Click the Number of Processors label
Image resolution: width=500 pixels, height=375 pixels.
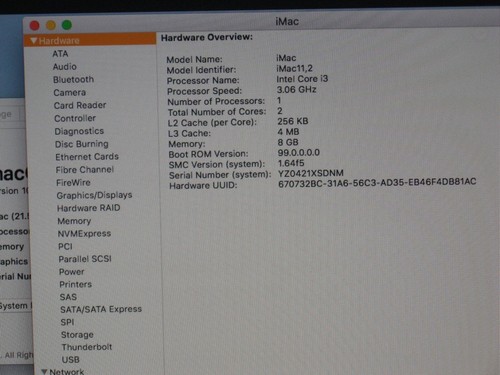click(216, 101)
